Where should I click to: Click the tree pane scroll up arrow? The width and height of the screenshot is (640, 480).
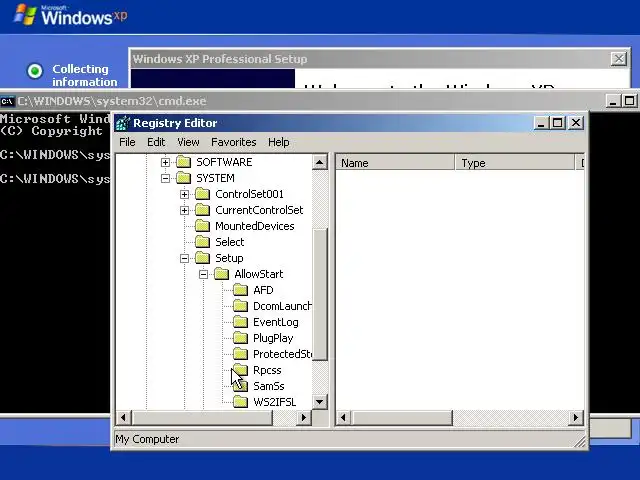pos(320,162)
